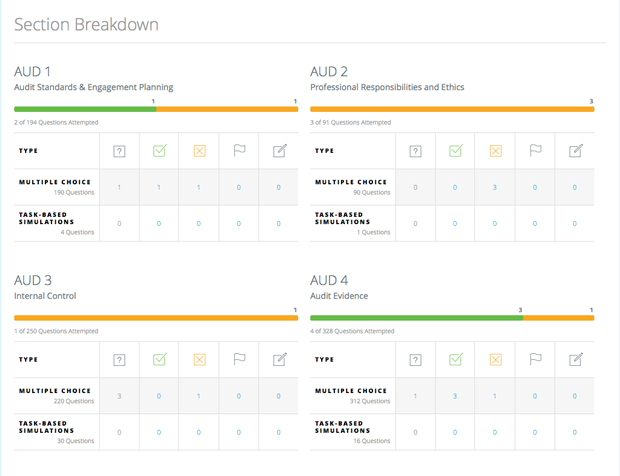
Task: Open AUD 3 multiple choice incorrect count
Action: coord(199,396)
